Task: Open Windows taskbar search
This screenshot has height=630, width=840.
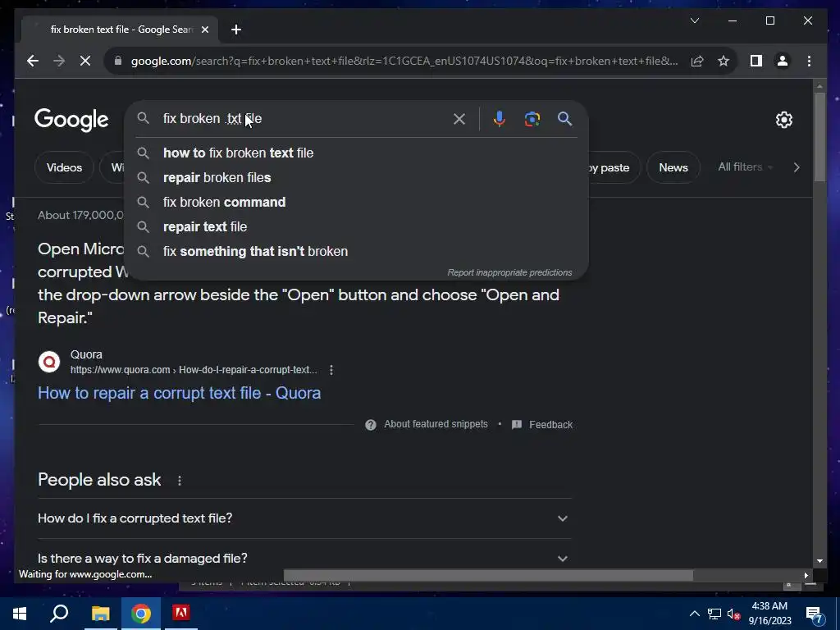Action: click(59, 614)
